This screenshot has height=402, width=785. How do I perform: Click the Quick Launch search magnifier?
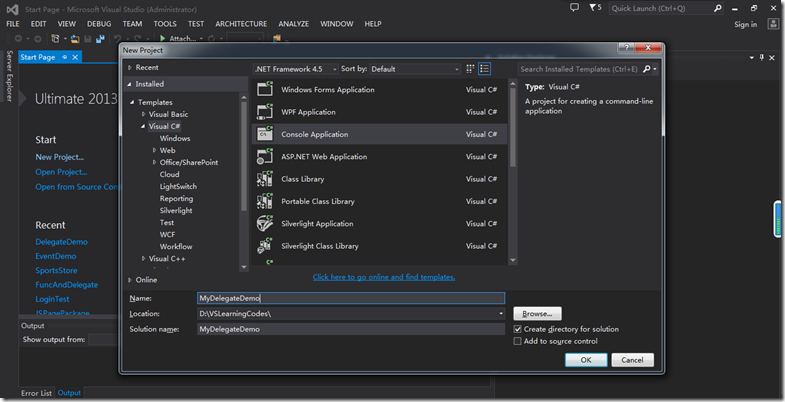click(x=718, y=9)
